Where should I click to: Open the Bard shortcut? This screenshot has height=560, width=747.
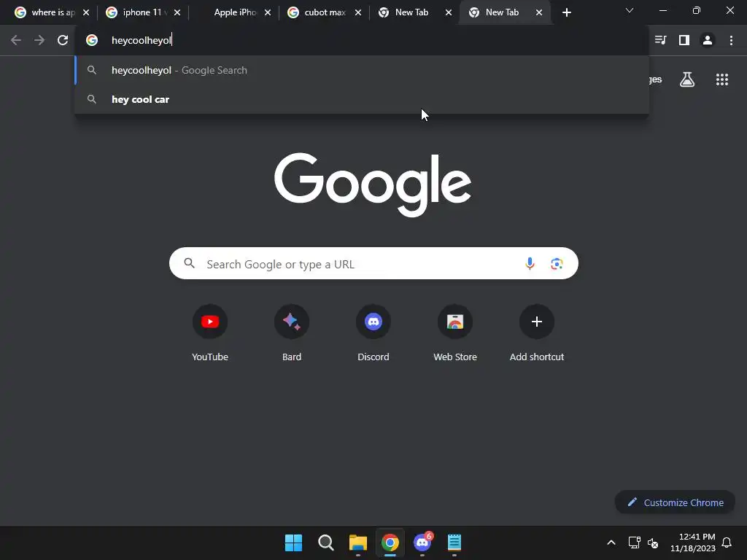click(x=292, y=332)
